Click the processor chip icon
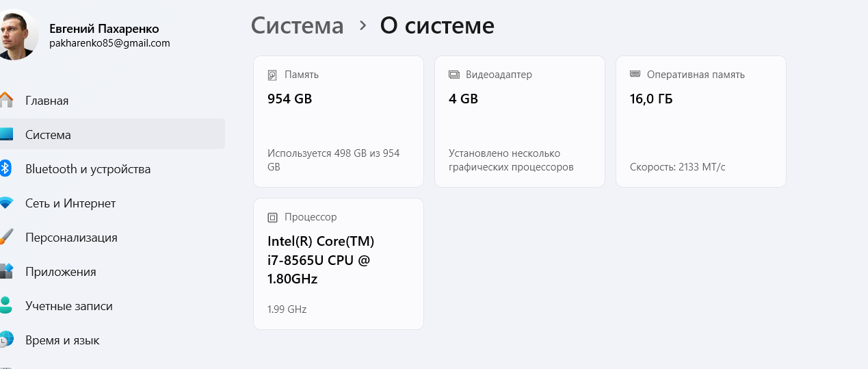This screenshot has width=868, height=369. click(272, 217)
